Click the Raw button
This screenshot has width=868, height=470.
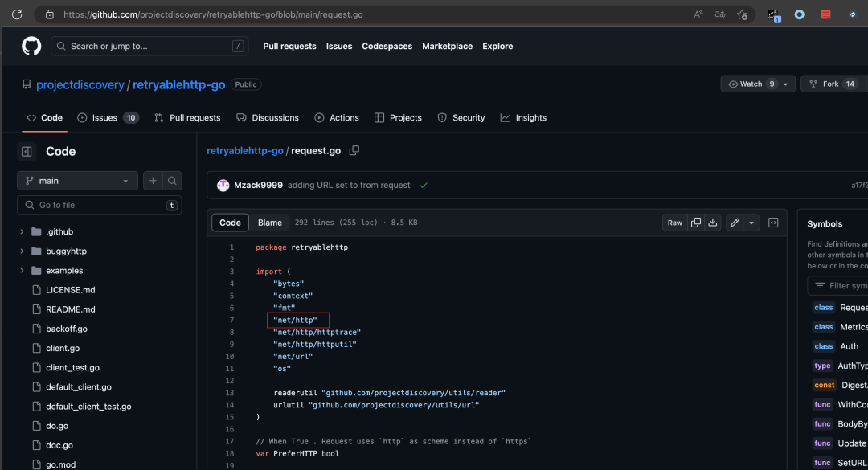pyautogui.click(x=675, y=223)
